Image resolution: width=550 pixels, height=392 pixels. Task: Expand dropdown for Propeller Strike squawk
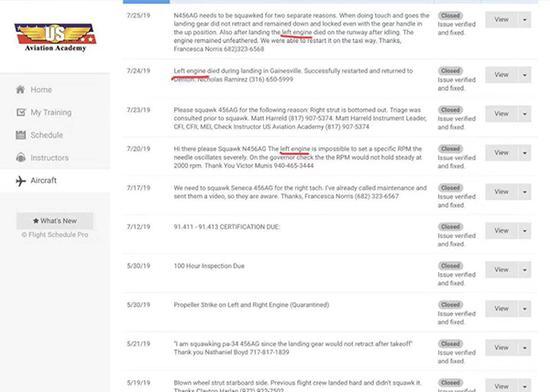click(525, 309)
